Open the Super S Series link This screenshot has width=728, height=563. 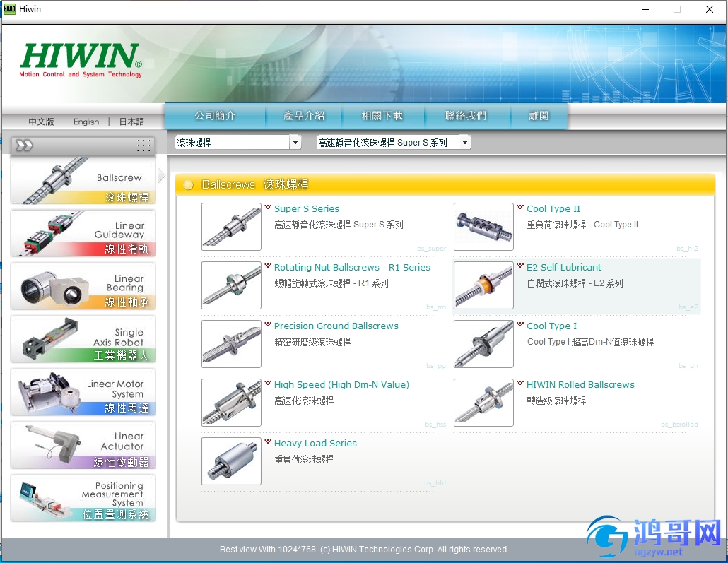pos(307,209)
